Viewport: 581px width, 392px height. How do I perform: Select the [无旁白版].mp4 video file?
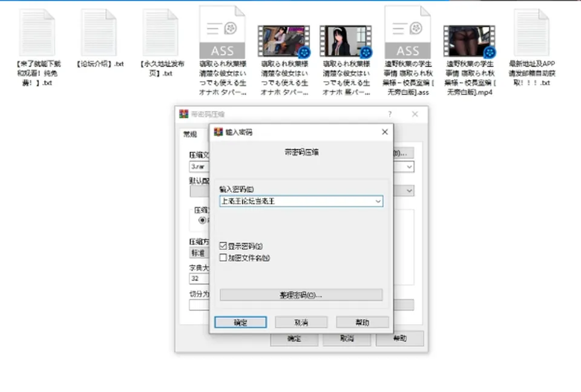(470, 41)
